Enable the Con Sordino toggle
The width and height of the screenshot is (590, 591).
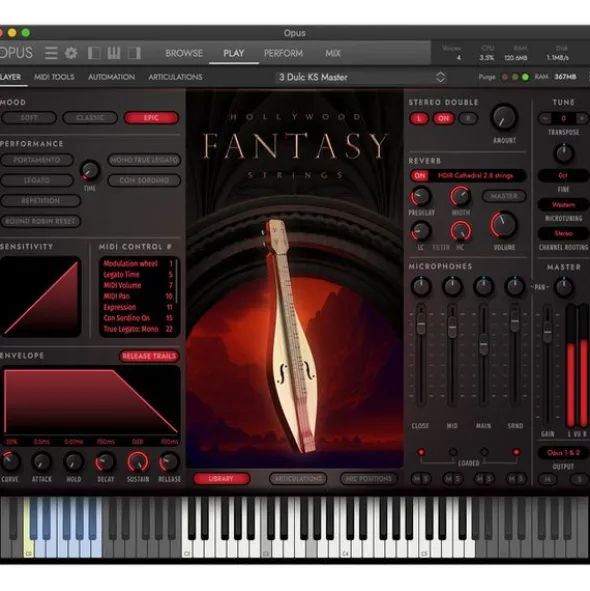[x=144, y=180]
